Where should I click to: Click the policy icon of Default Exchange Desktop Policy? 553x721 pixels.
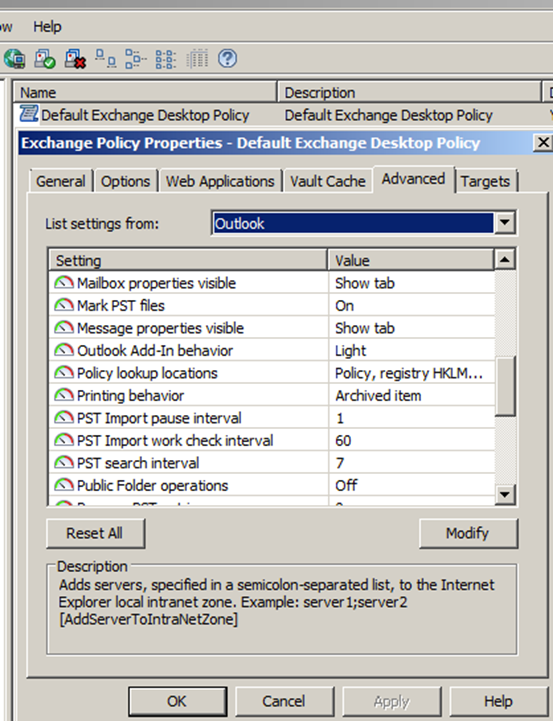29,114
